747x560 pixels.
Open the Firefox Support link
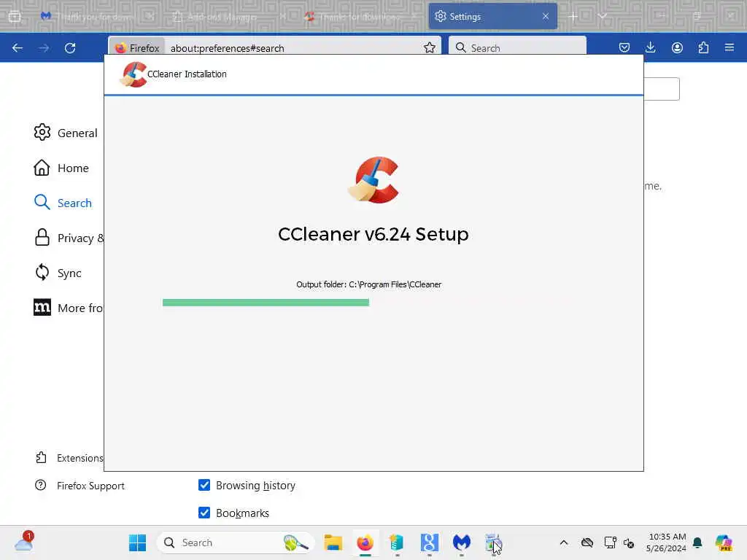click(80, 486)
